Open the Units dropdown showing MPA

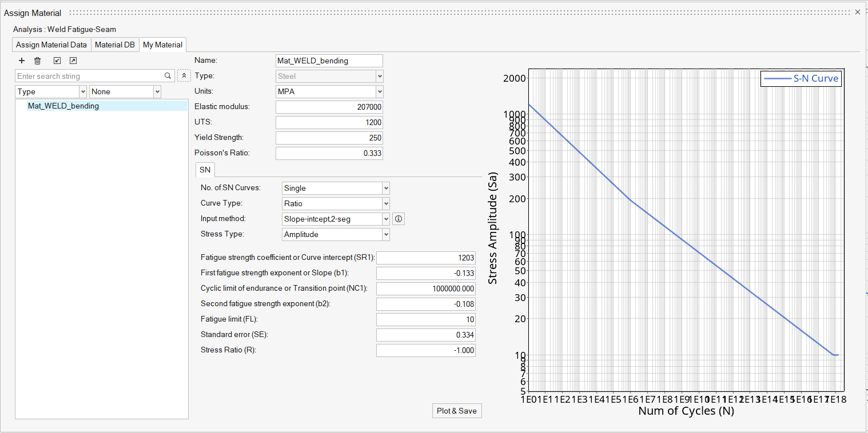point(329,91)
